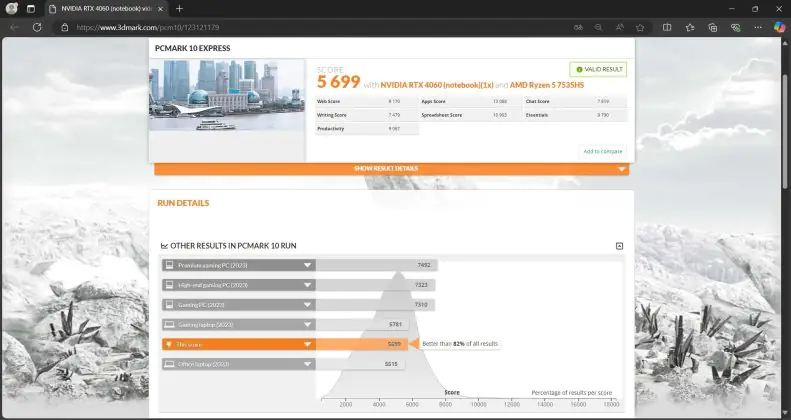Click the trophy icon on This score

(170, 344)
